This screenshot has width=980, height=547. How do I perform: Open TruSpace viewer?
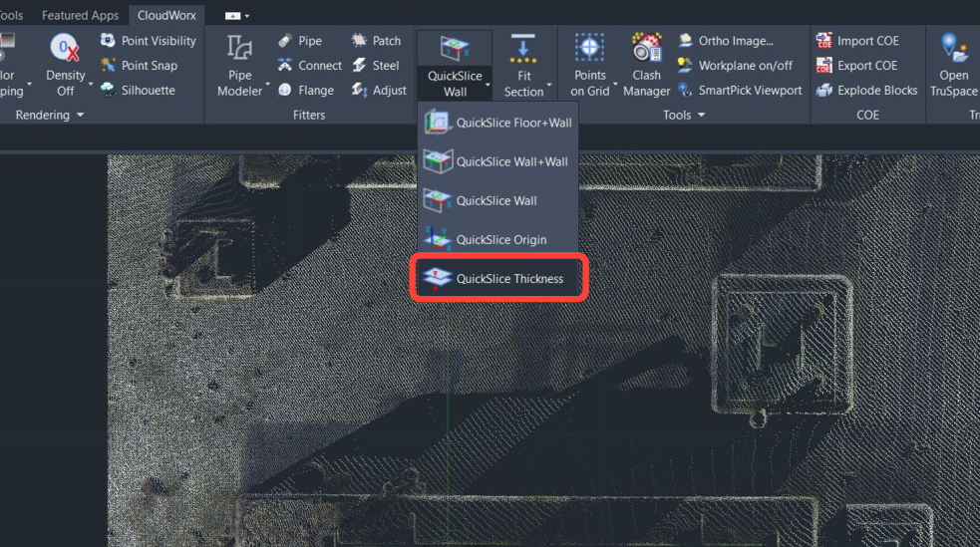(954, 66)
